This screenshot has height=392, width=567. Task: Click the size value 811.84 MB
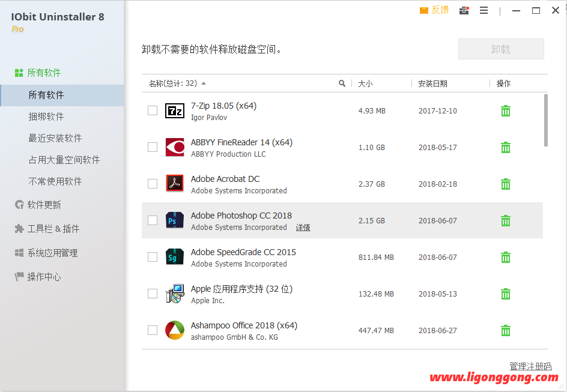pyautogui.click(x=376, y=258)
